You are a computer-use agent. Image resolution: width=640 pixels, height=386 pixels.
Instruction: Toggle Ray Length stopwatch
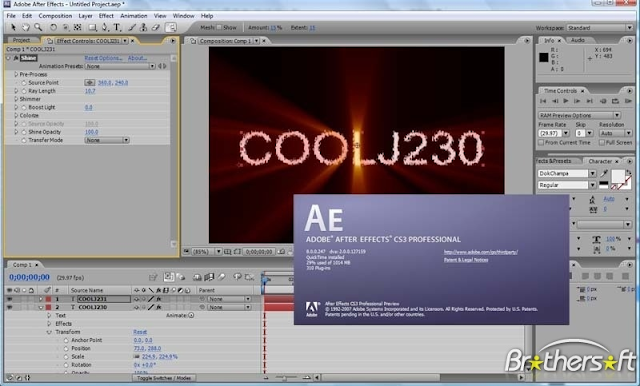(x=24, y=91)
